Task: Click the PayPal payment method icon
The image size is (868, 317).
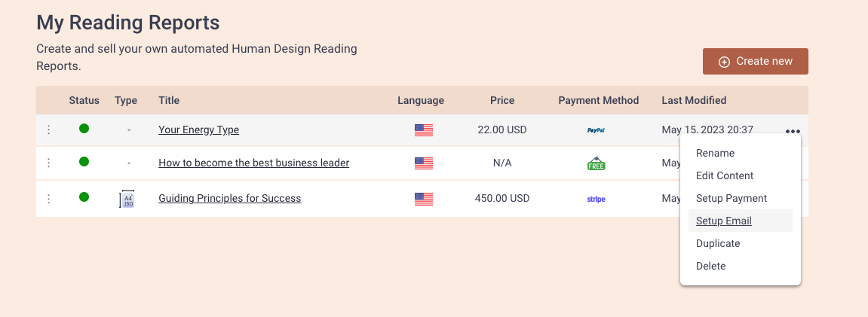Action: (596, 130)
